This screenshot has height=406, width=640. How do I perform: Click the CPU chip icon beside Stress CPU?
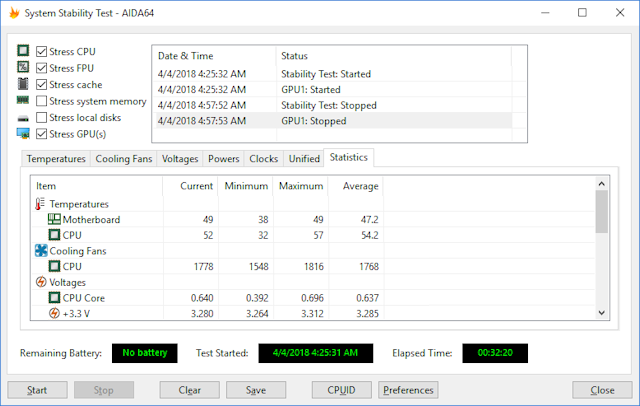tap(23, 51)
